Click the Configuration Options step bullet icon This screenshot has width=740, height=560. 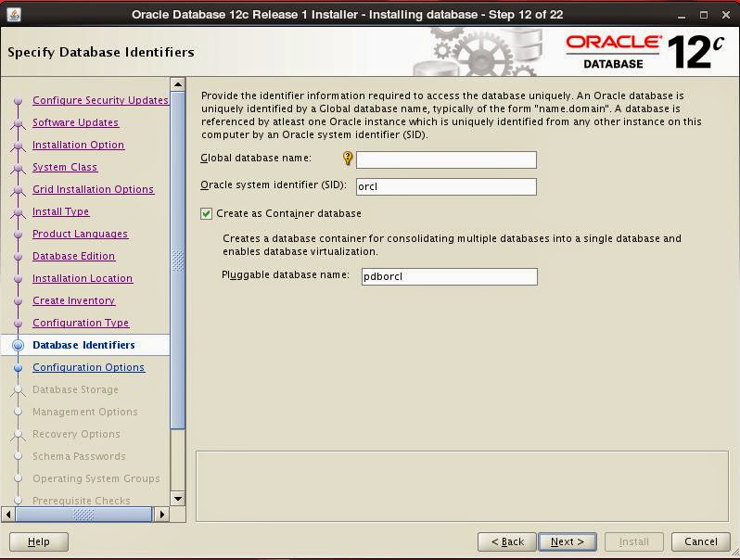(x=18, y=367)
